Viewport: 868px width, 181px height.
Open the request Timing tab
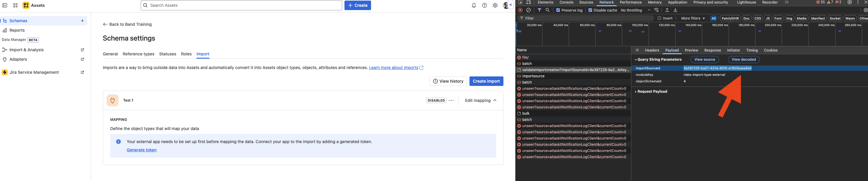(x=752, y=50)
